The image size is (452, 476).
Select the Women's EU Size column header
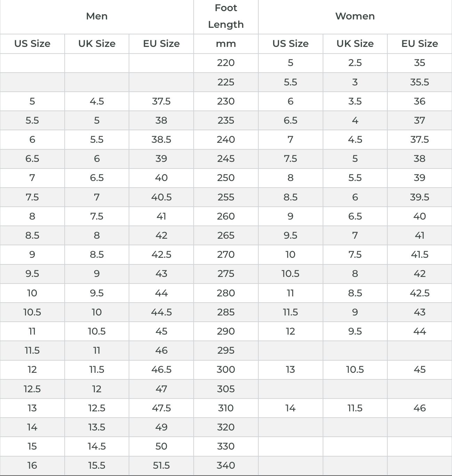click(419, 44)
